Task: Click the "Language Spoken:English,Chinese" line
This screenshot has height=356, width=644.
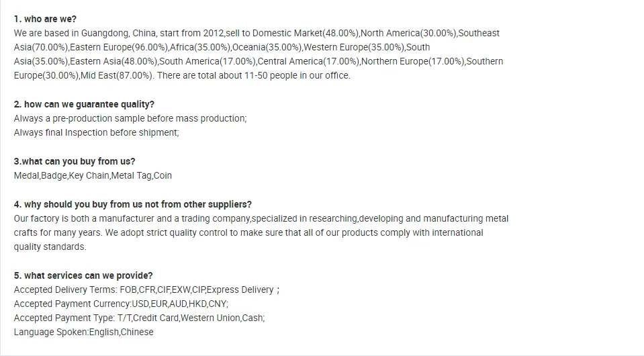Action: [x=83, y=332]
